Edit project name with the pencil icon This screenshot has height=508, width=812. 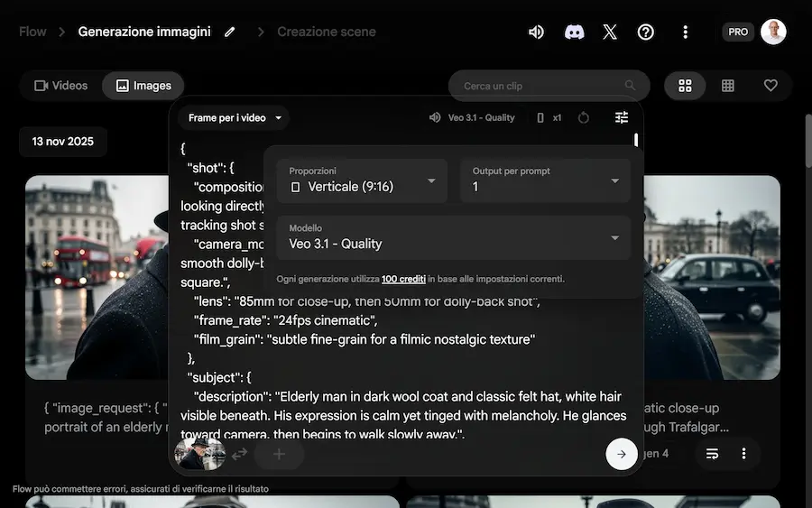tap(230, 32)
